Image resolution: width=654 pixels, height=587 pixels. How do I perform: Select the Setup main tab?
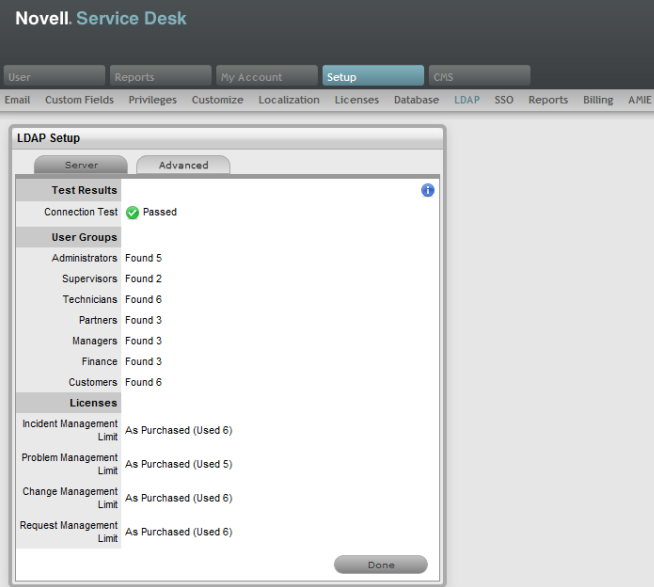[x=372, y=77]
